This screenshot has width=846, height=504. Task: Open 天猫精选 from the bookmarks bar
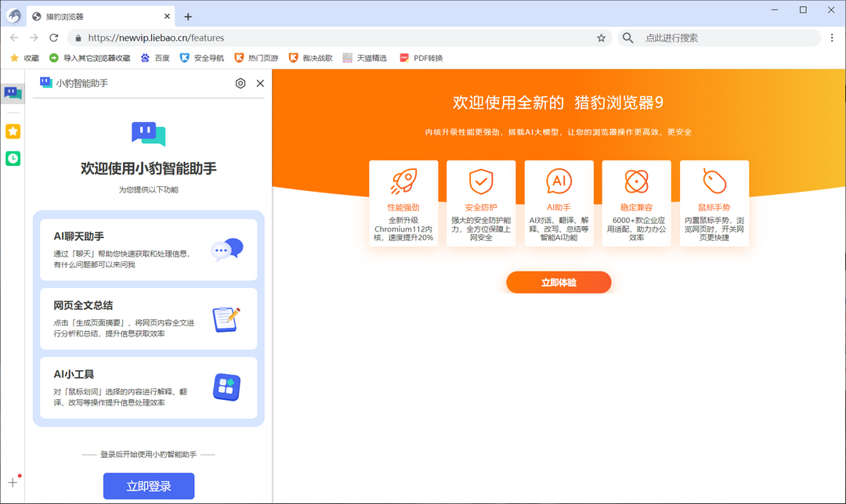click(x=361, y=56)
